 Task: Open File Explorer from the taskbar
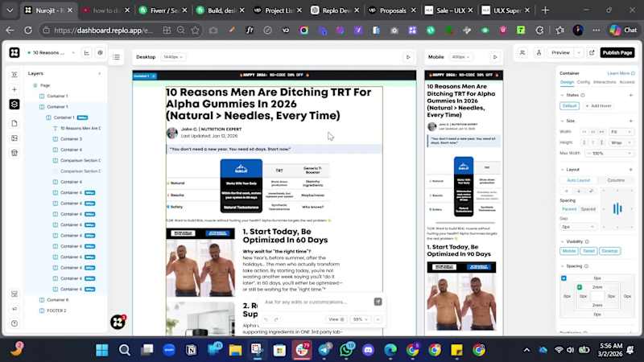click(x=235, y=350)
